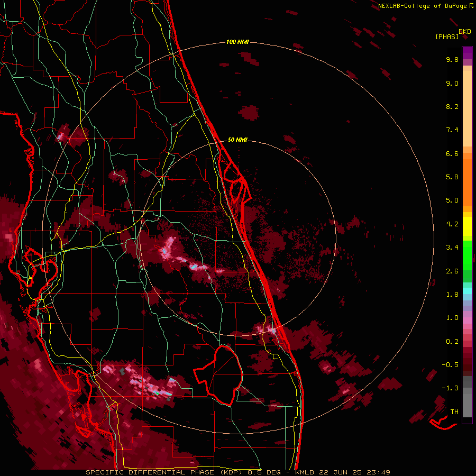This screenshot has height=476, width=476.
Task: Click the 9.8 scale value
Action: point(452,60)
